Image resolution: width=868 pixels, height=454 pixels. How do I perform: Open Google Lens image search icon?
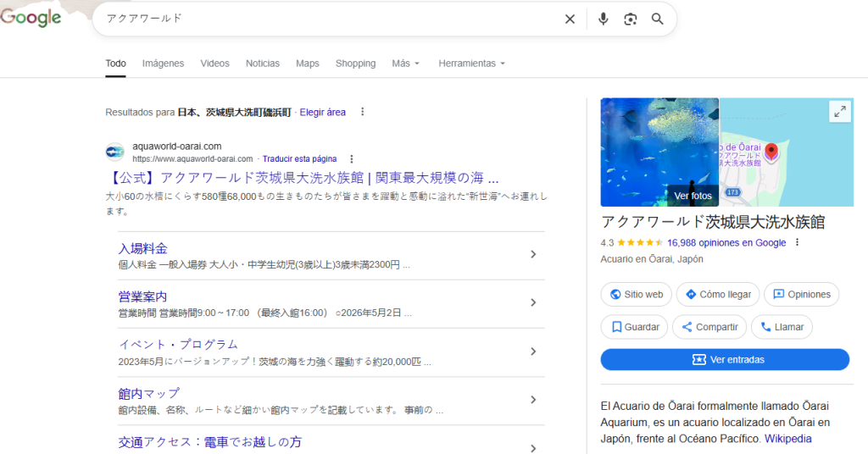(x=630, y=19)
